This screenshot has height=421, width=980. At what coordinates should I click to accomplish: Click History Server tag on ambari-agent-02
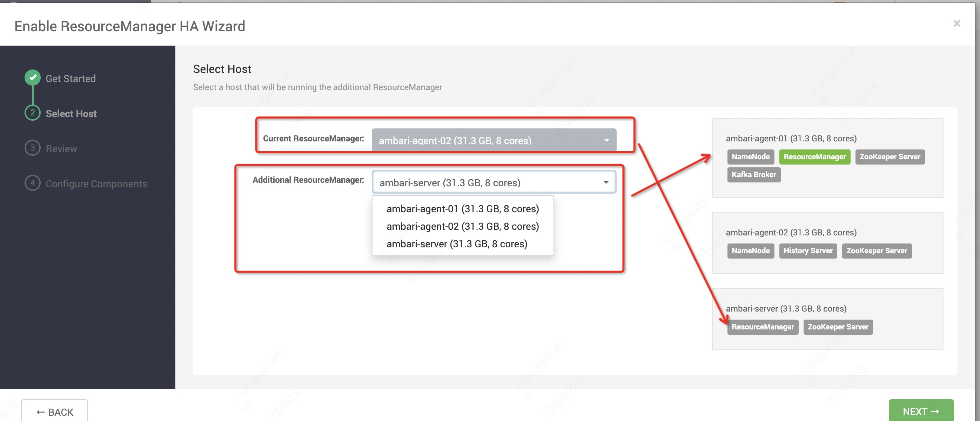(808, 251)
